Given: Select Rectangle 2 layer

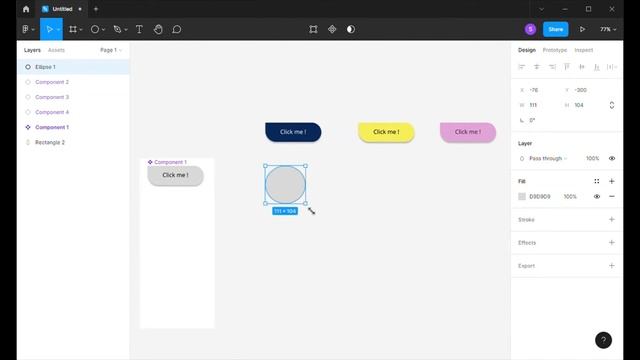Looking at the screenshot, I should pos(73,142).
